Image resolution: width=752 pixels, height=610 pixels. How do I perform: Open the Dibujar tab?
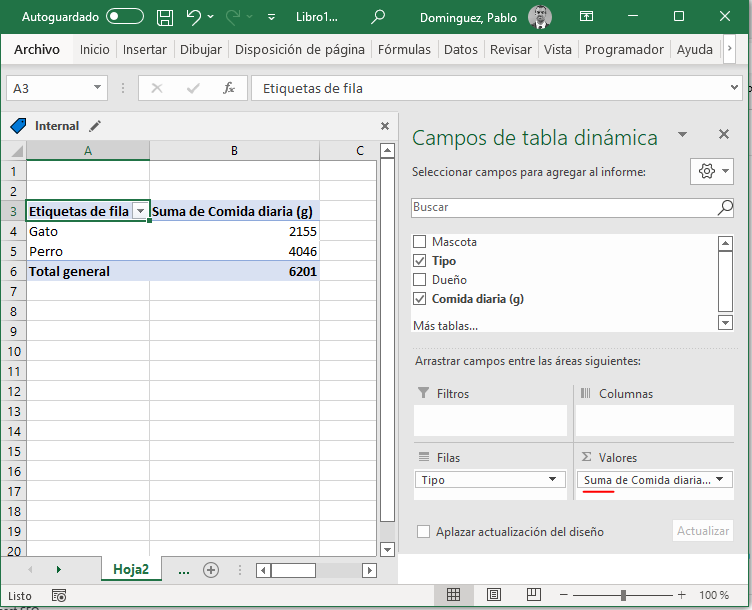201,49
